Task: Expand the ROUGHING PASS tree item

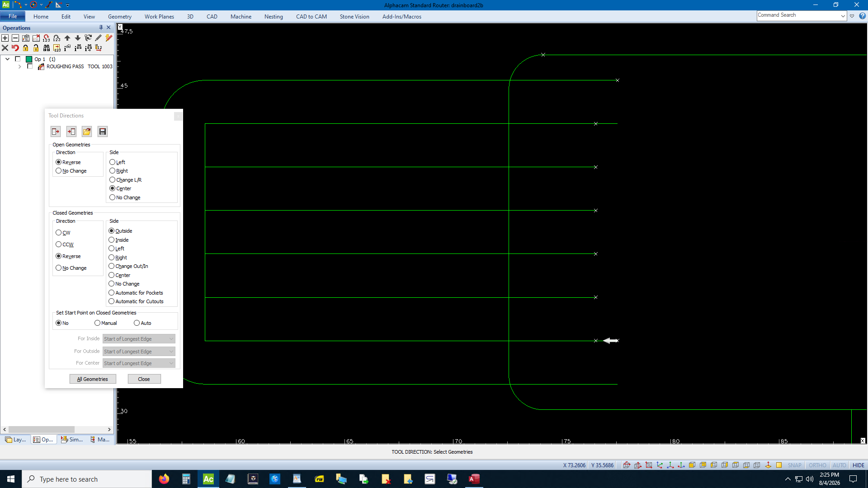Action: coord(19,66)
